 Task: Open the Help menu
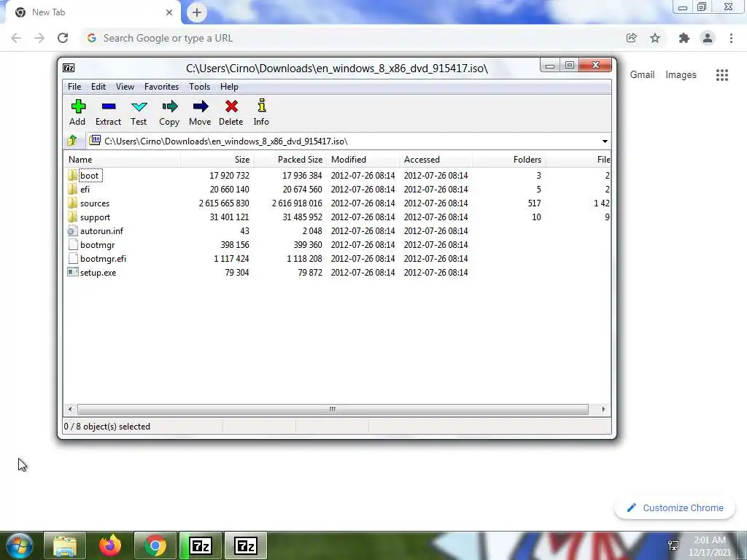click(x=229, y=87)
